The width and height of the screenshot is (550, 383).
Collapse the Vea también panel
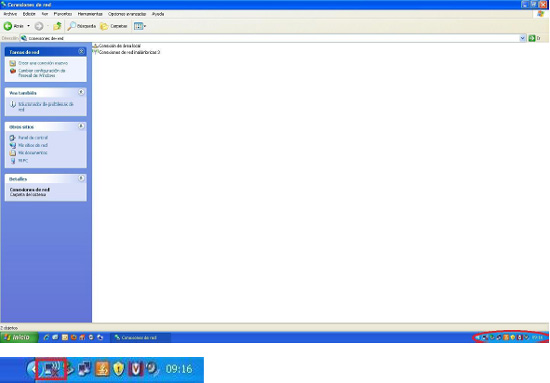(81, 92)
